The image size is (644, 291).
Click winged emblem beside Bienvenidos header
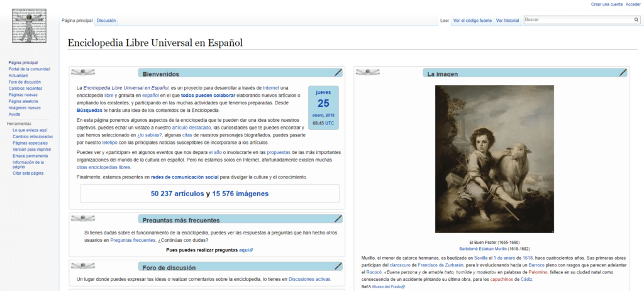[x=82, y=73]
